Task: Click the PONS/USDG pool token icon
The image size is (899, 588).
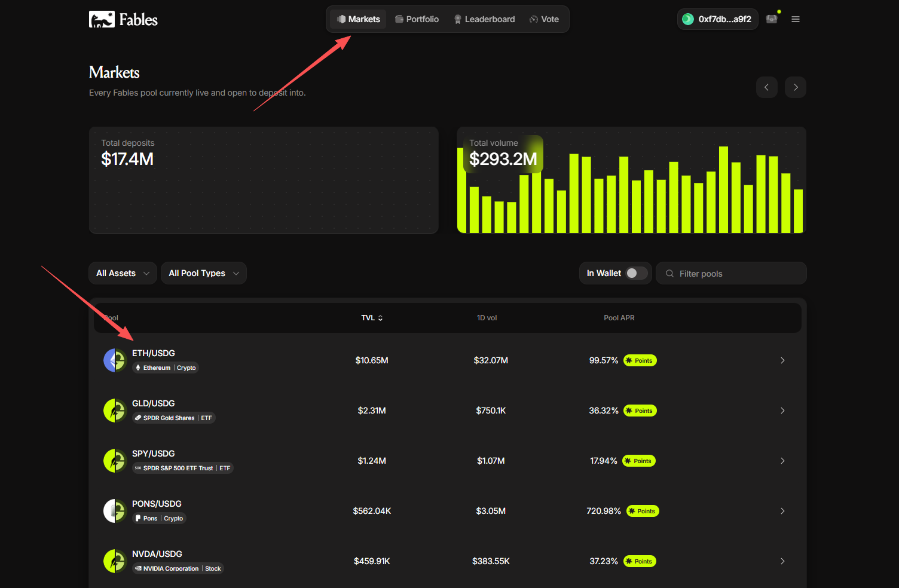Action: (x=115, y=511)
